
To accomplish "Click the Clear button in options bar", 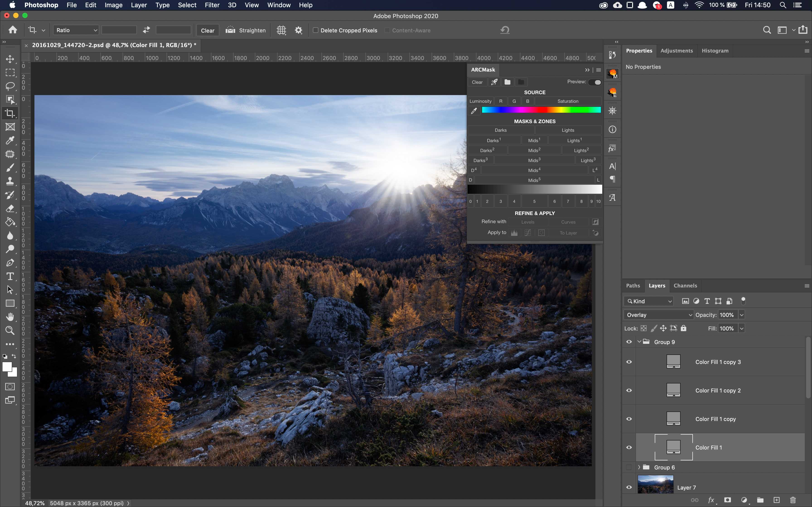I will 207,31.
